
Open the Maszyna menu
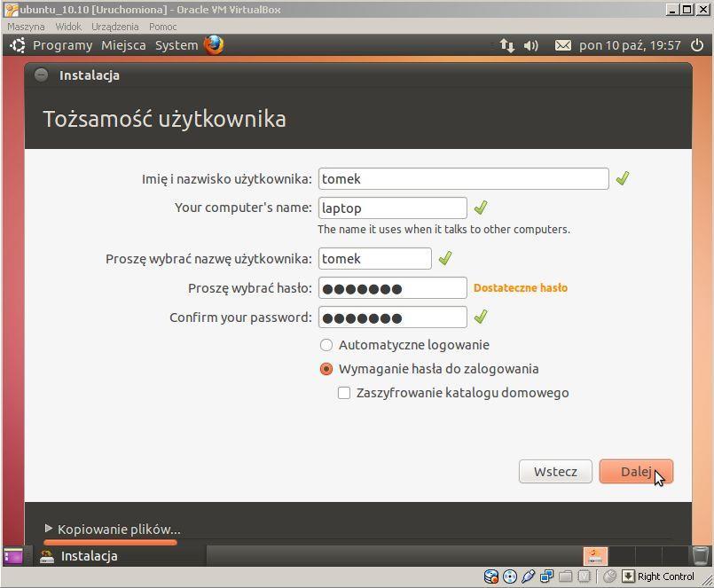click(x=26, y=27)
